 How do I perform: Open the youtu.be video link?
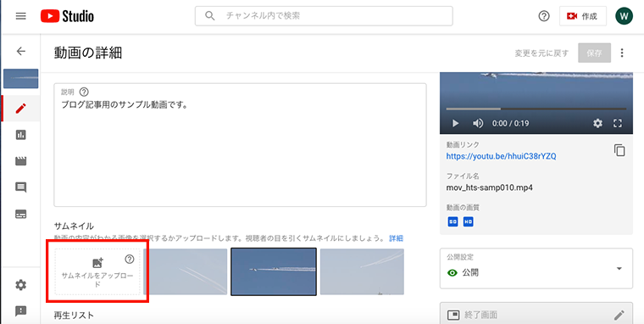pos(502,156)
